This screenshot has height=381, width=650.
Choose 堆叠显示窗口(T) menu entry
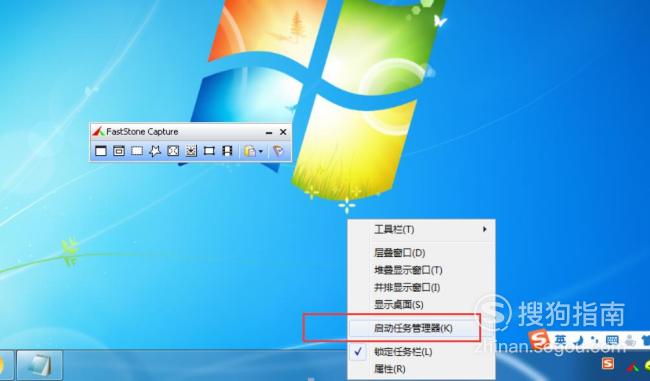[x=421, y=270]
